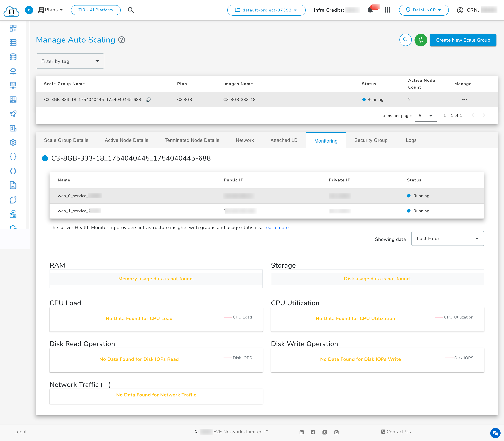
Task: Open the Terminated Node Details tab
Action: (x=192, y=140)
